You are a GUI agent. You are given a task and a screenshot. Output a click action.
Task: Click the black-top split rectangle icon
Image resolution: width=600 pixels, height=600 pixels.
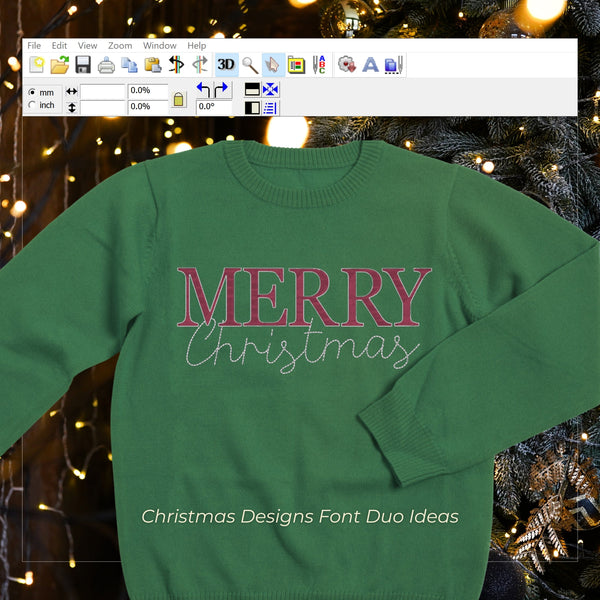tap(252, 90)
